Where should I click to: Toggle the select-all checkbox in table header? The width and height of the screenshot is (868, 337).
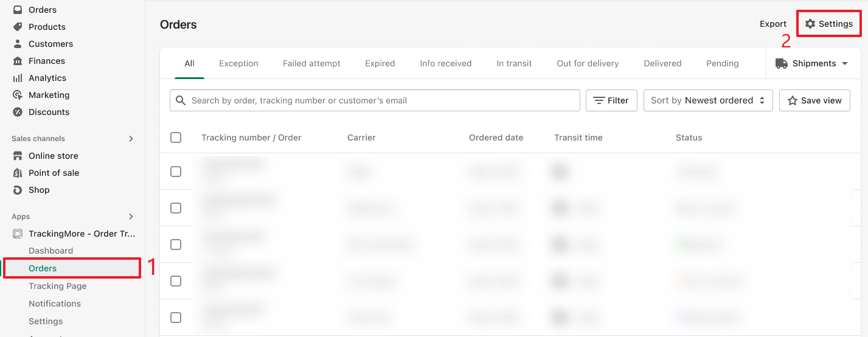point(176,137)
